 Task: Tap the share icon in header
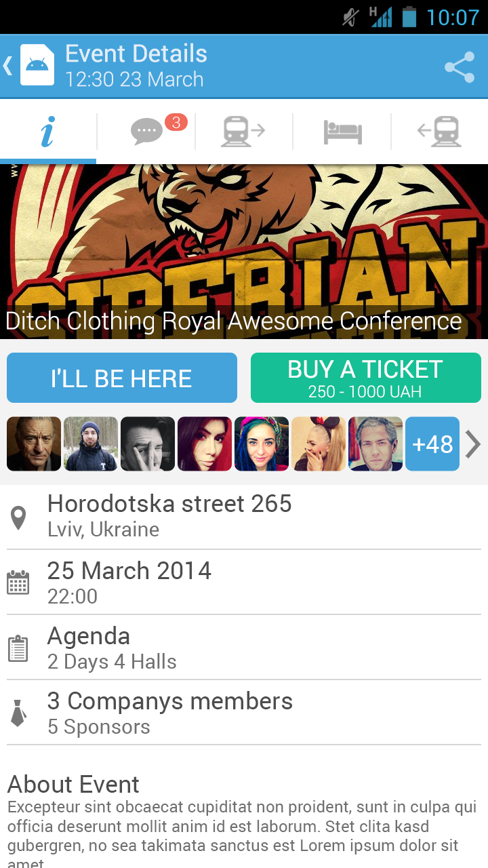click(x=460, y=66)
